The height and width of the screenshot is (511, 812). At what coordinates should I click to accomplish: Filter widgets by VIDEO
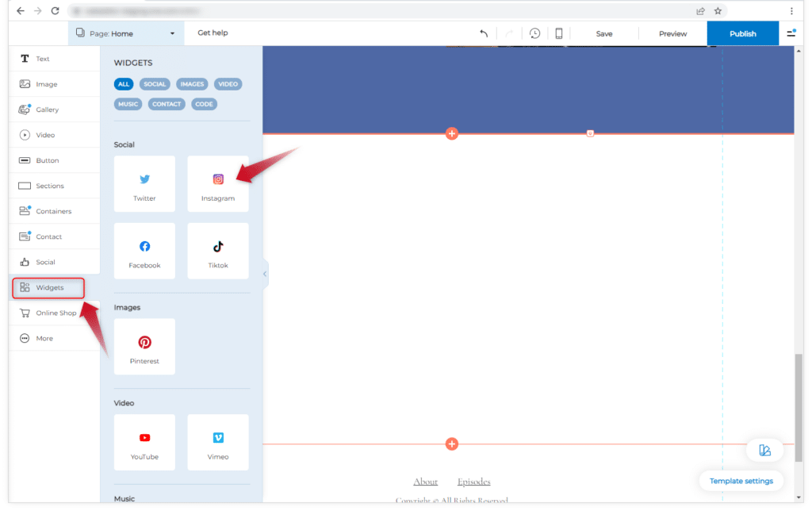[x=228, y=84]
